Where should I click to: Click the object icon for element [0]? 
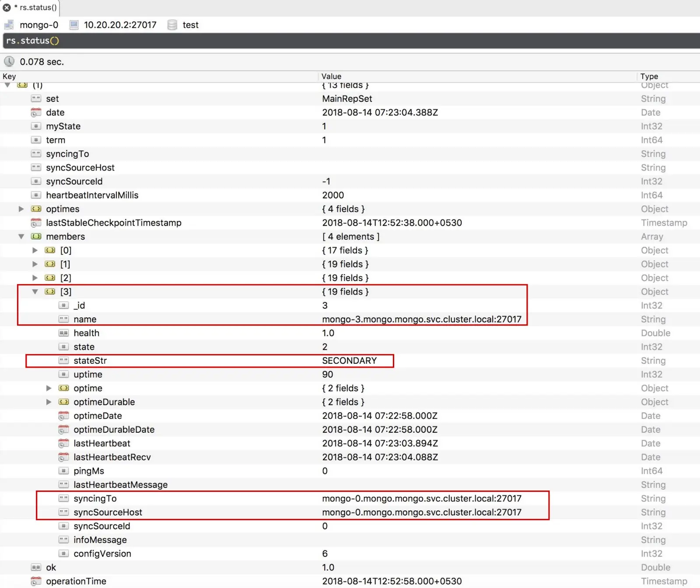(50, 251)
